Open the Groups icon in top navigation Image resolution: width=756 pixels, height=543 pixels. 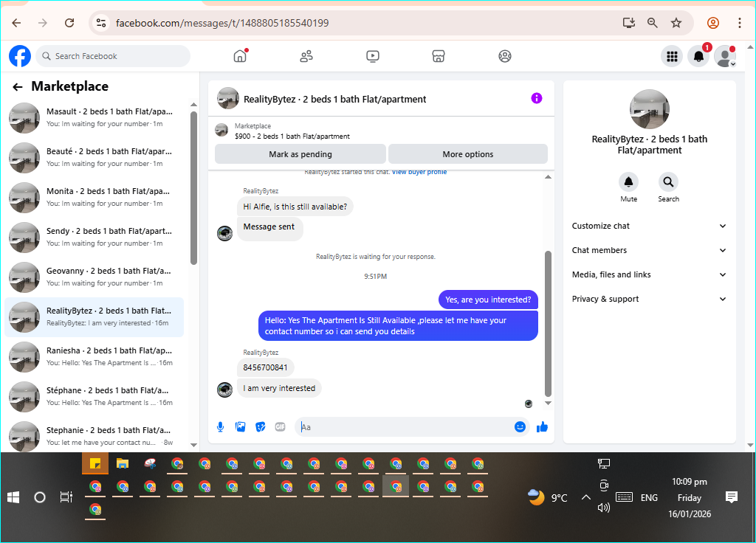pos(505,56)
